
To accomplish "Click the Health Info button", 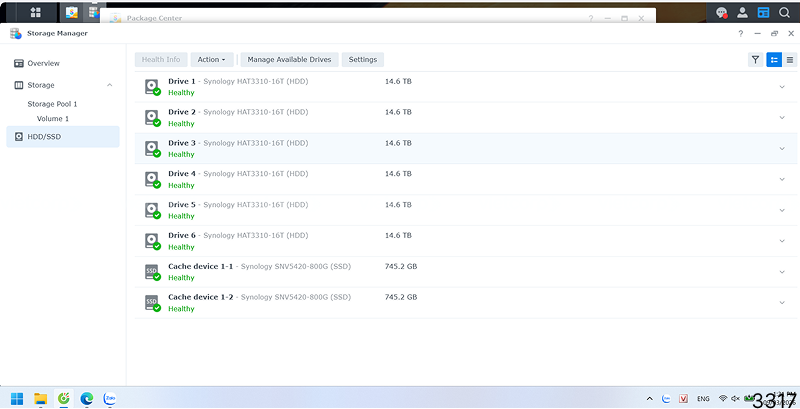I will point(161,60).
